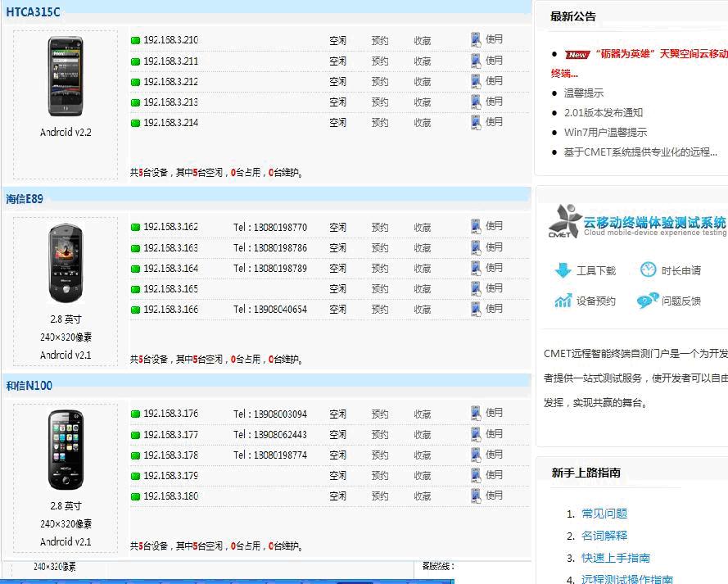Reserve device 192.168.3.163 via 预约
Image resolution: width=728 pixels, height=584 pixels.
coord(380,248)
